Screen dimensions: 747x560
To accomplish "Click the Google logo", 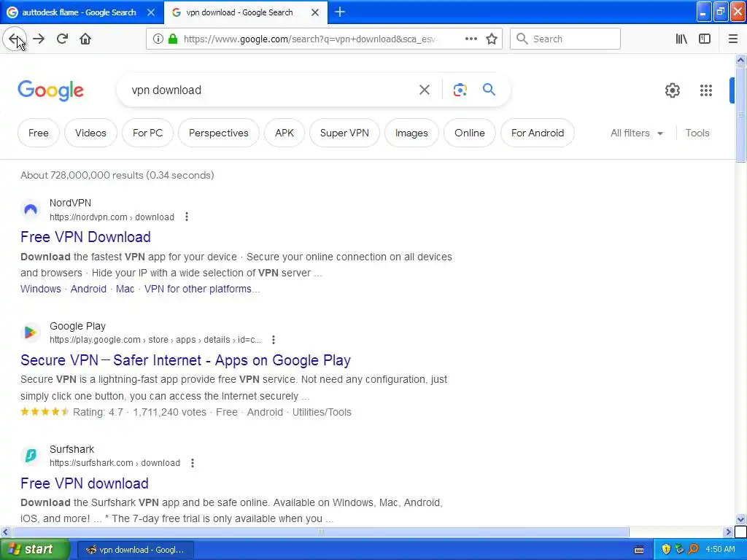I will [51, 90].
